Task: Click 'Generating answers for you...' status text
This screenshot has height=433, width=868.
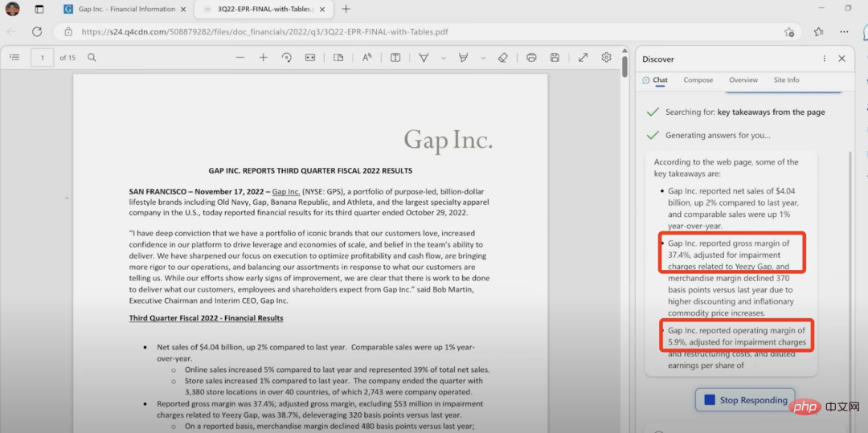Action: (x=718, y=135)
